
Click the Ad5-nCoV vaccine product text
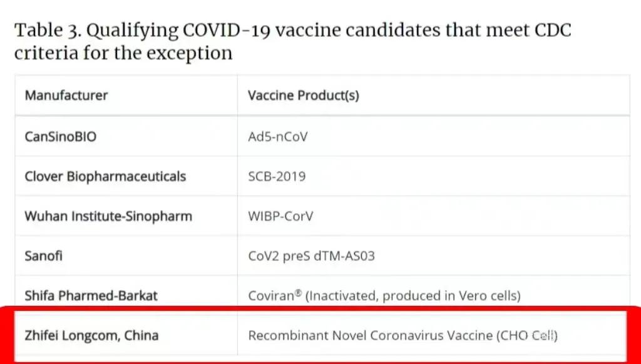[278, 136]
